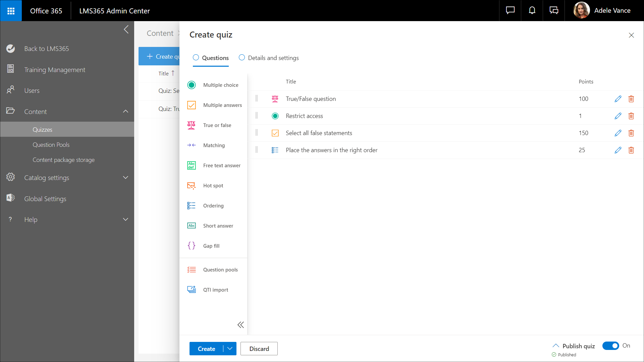Add a Matching question type

tap(214, 145)
